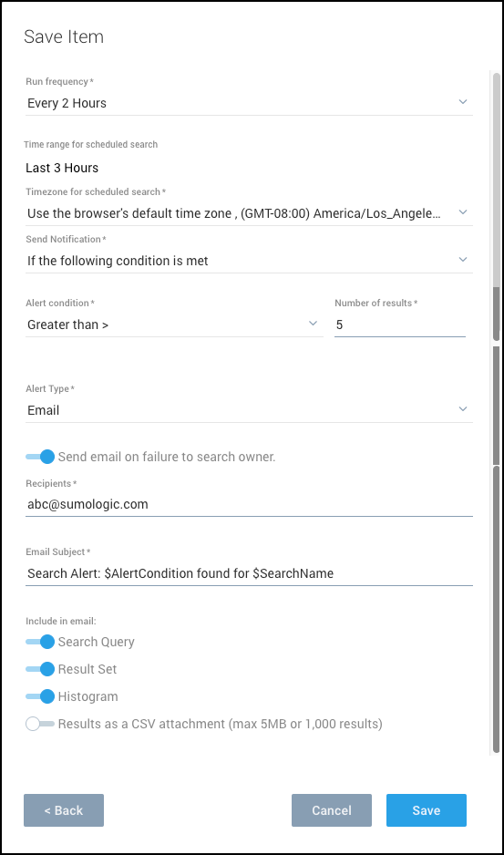Open the Every 2 Hours dropdown
504x855 pixels.
click(249, 103)
